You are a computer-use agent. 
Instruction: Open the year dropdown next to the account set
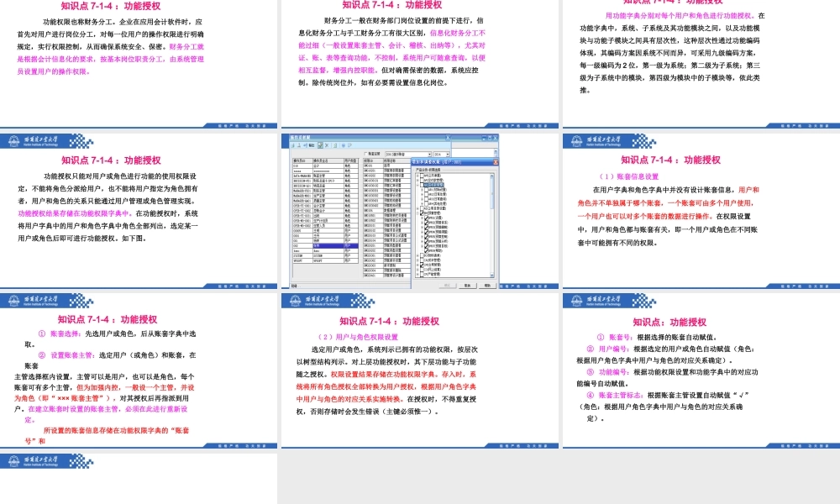[448, 154]
